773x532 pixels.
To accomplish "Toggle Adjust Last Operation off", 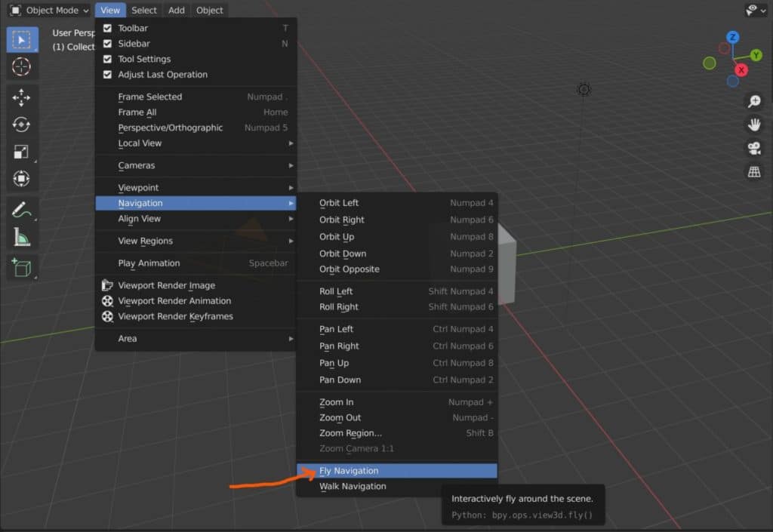I will click(x=106, y=75).
